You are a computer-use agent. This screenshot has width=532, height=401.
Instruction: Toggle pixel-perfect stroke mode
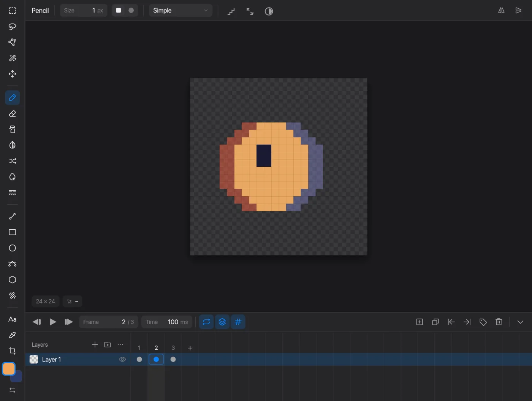point(231,11)
